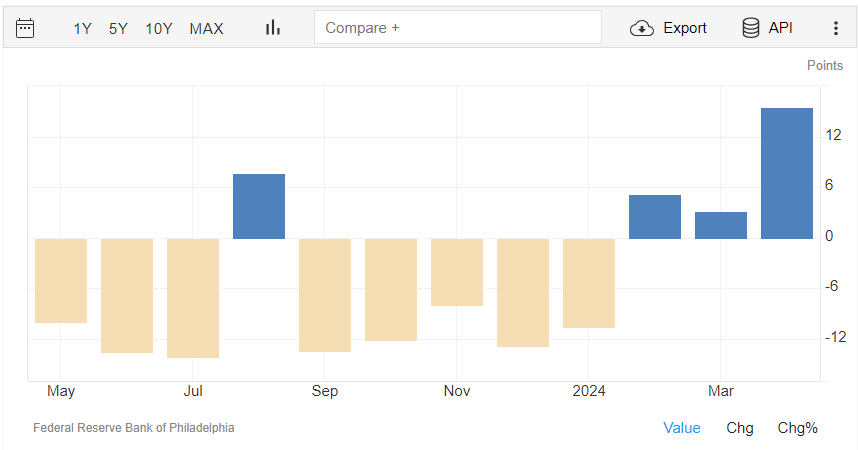Click the tall blue April bar
Screen dimensions: 858x450
[x=787, y=174]
